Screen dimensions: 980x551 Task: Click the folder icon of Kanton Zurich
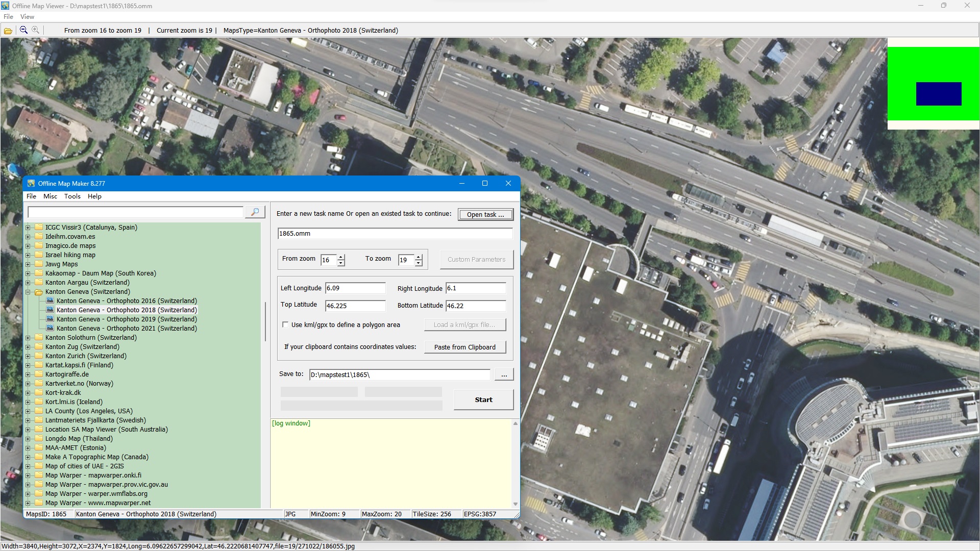click(39, 356)
